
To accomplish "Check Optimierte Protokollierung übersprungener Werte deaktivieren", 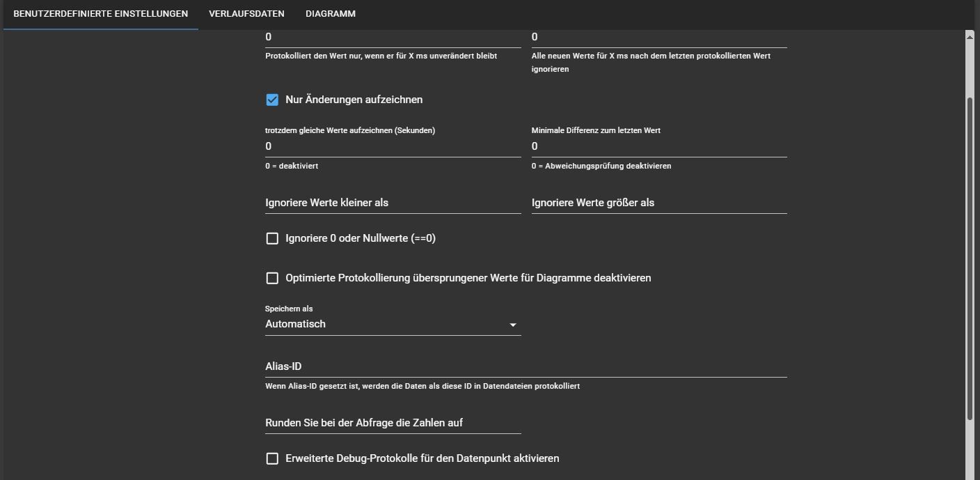I will [x=272, y=278].
